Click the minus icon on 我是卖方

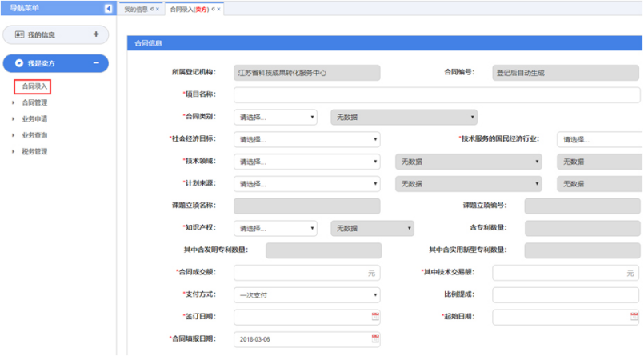coord(96,63)
